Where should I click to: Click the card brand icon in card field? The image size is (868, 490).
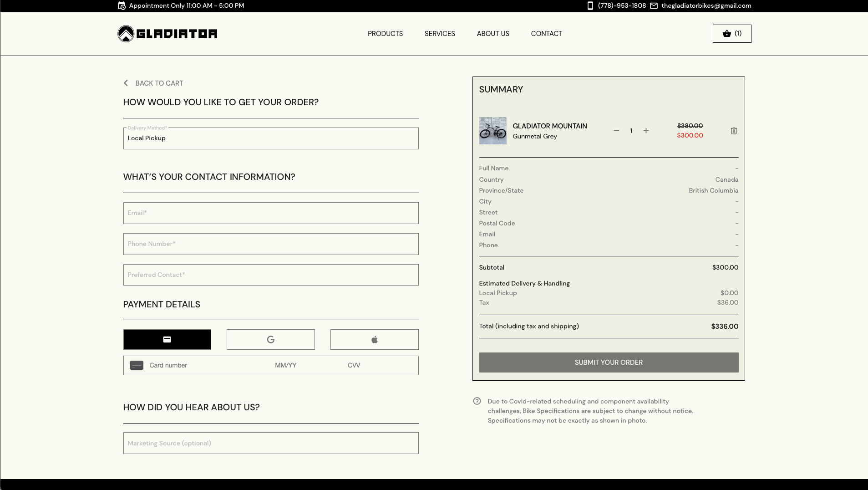137,365
